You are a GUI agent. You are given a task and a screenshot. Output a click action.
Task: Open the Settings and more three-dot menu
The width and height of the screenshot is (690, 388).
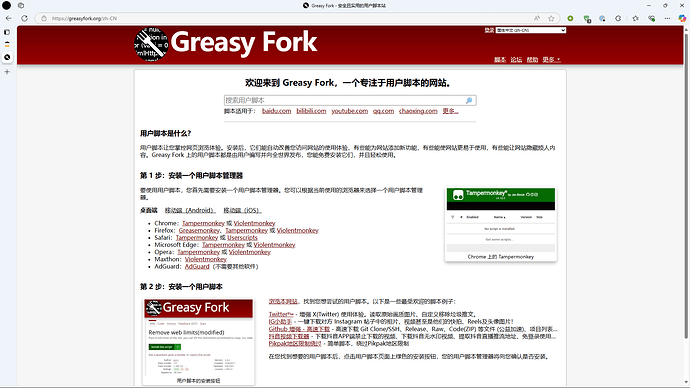point(668,18)
